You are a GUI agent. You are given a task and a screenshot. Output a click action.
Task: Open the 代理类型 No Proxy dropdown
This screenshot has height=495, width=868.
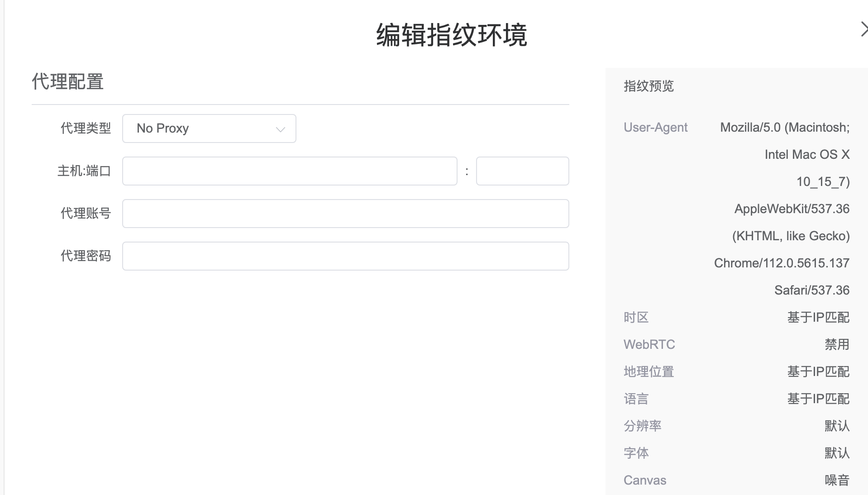(209, 129)
